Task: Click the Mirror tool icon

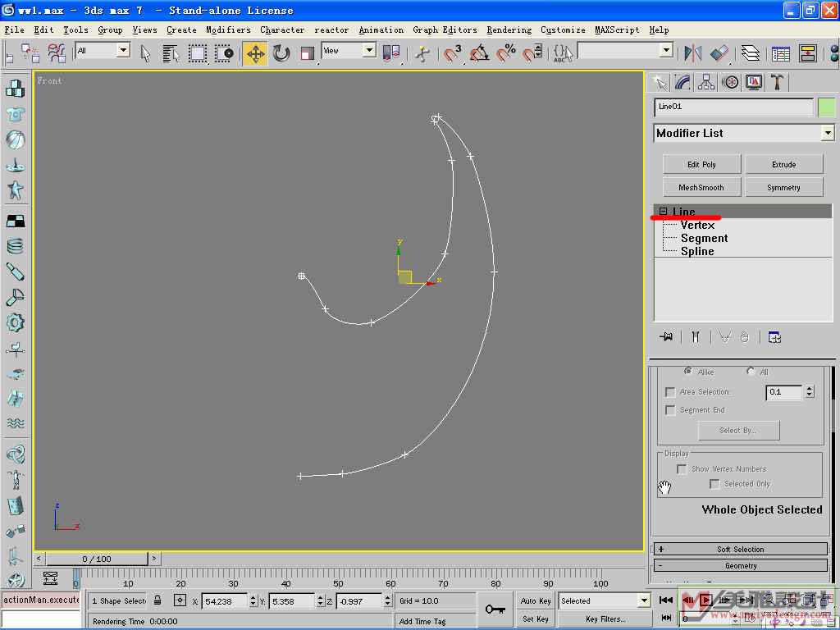Action: point(692,53)
